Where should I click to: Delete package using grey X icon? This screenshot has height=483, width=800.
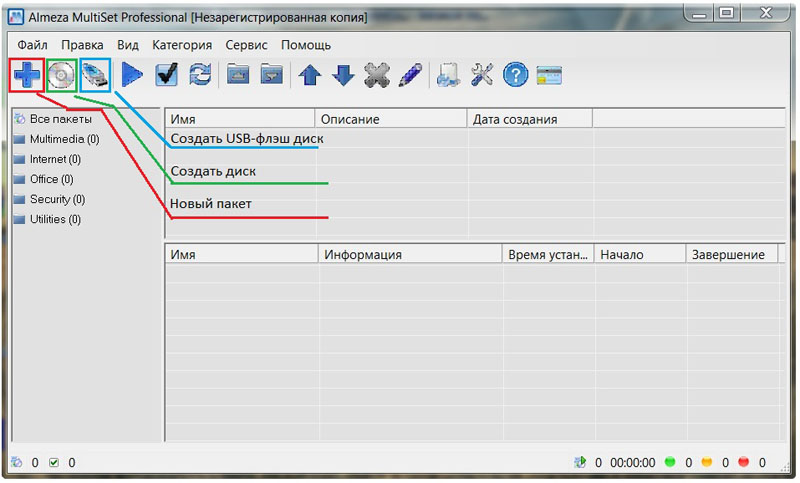tap(377, 75)
